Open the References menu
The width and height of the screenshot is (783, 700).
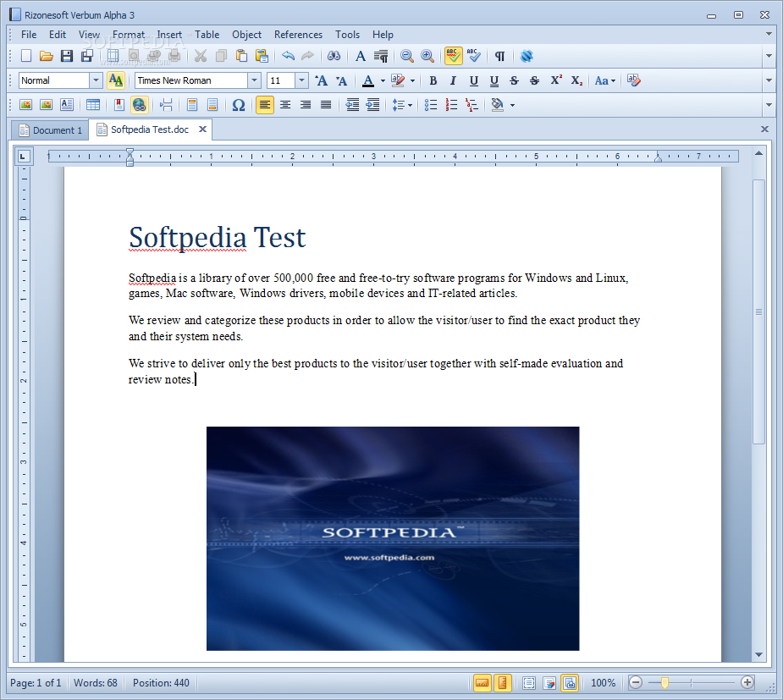tap(298, 35)
